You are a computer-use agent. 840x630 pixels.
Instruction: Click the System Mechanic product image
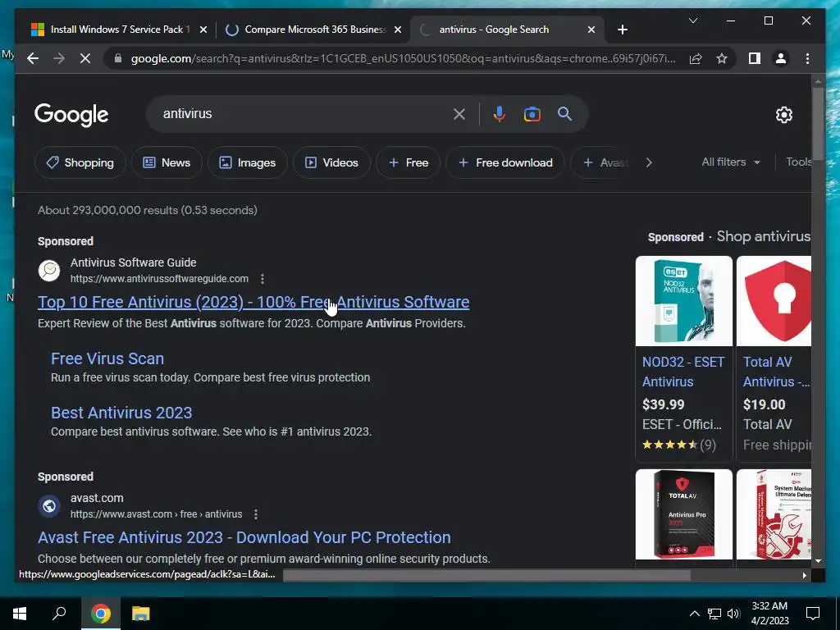[x=774, y=514]
